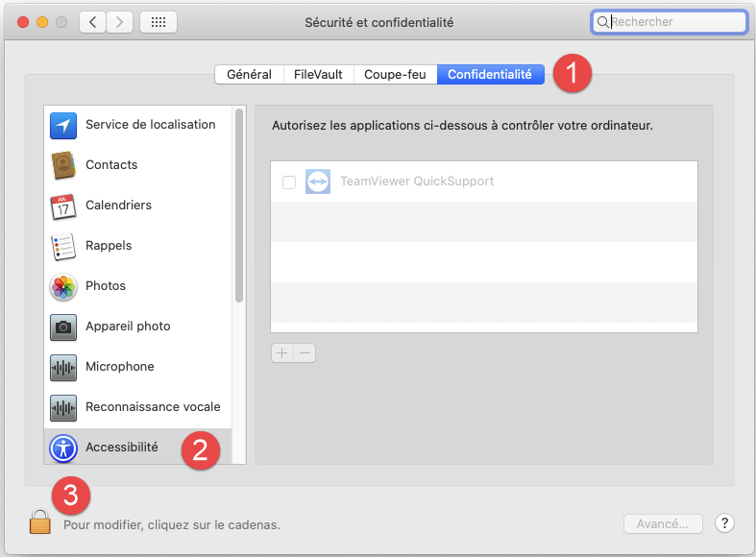Image resolution: width=756 pixels, height=557 pixels.
Task: Click the padlock to unlock settings
Action: click(39, 521)
